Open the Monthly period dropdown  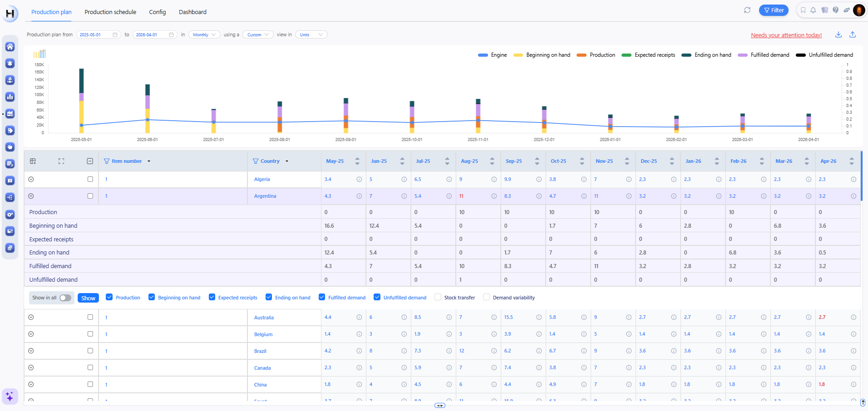(204, 34)
